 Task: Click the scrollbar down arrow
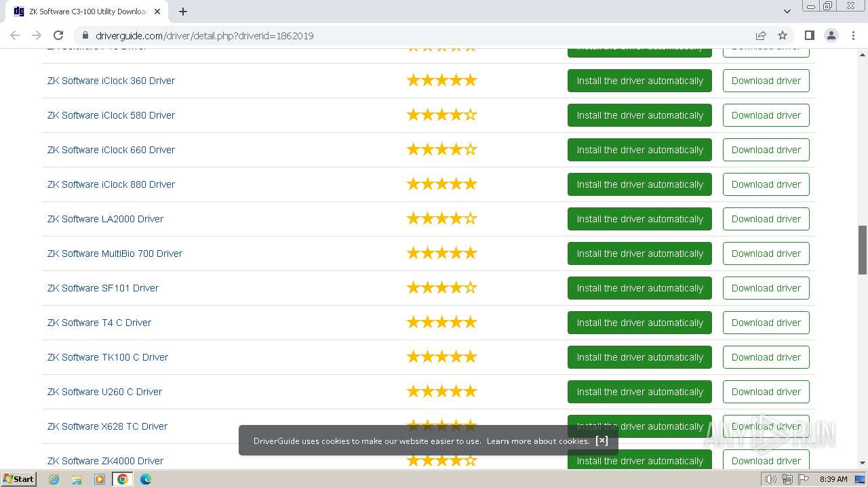click(863, 463)
